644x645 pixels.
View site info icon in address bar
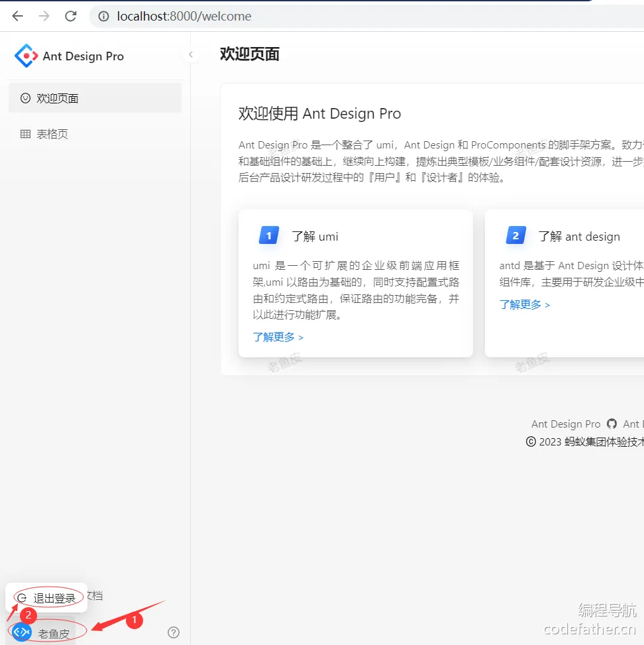click(x=103, y=16)
